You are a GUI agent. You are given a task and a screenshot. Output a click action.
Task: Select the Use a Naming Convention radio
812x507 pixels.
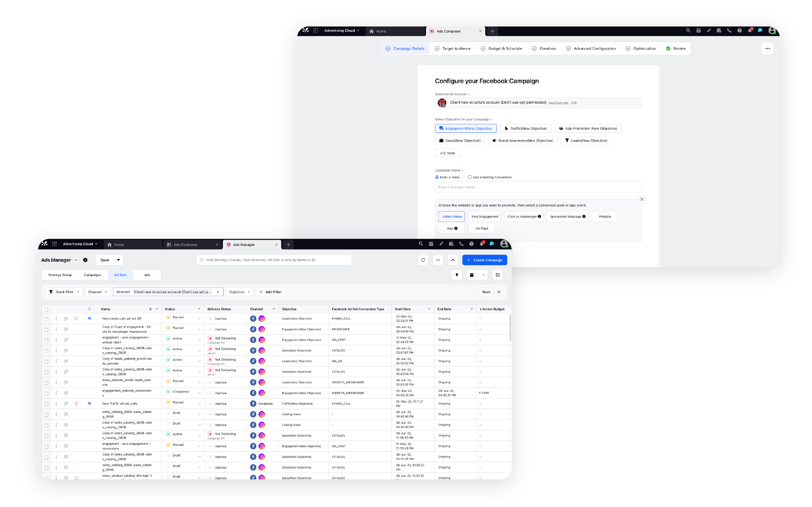point(470,177)
